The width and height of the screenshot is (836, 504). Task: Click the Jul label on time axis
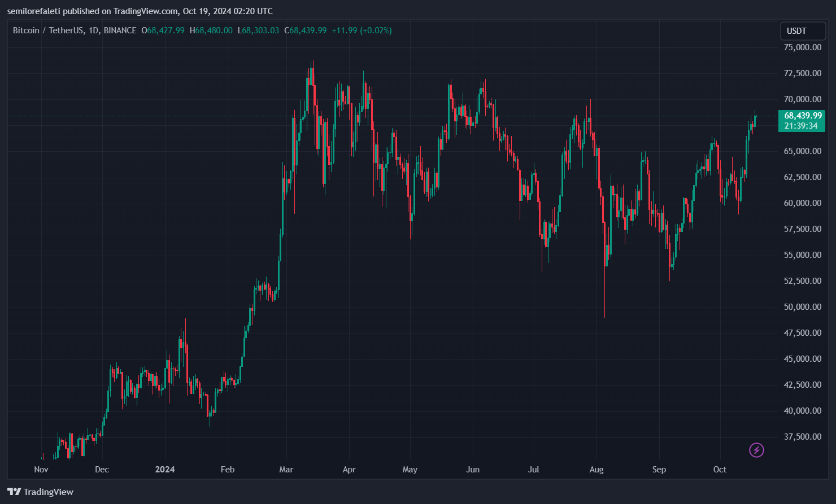534,470
